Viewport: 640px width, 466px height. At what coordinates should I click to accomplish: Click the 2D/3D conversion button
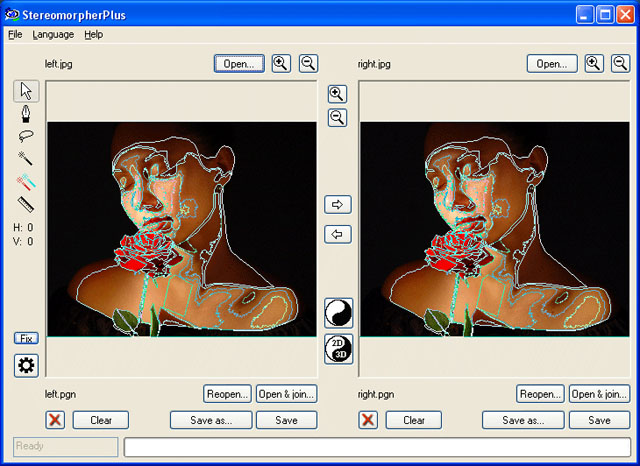[x=338, y=349]
